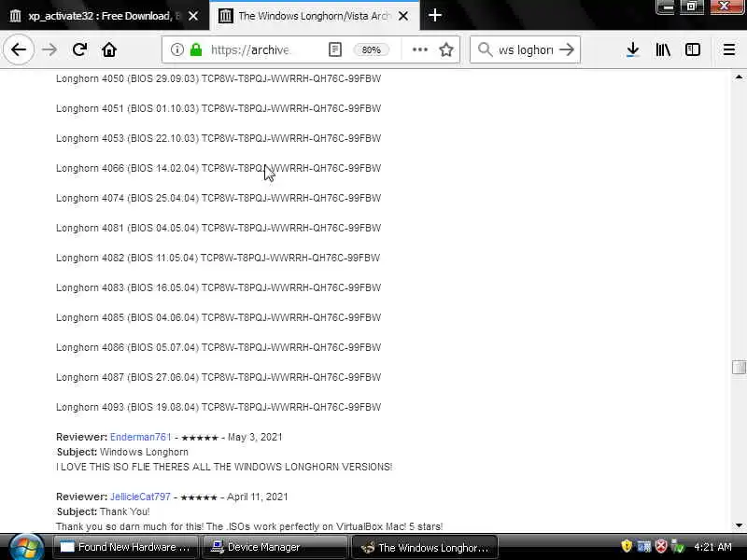Click the search magnifier icon

[x=485, y=49]
